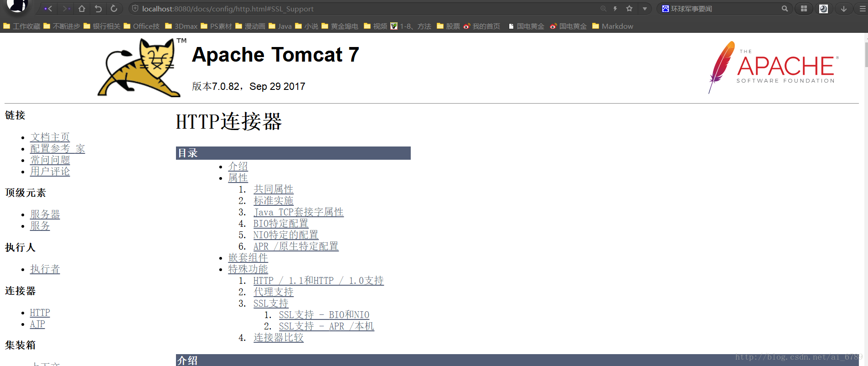Go back using the browser back arrow
The height and width of the screenshot is (366, 868).
[x=48, y=9]
